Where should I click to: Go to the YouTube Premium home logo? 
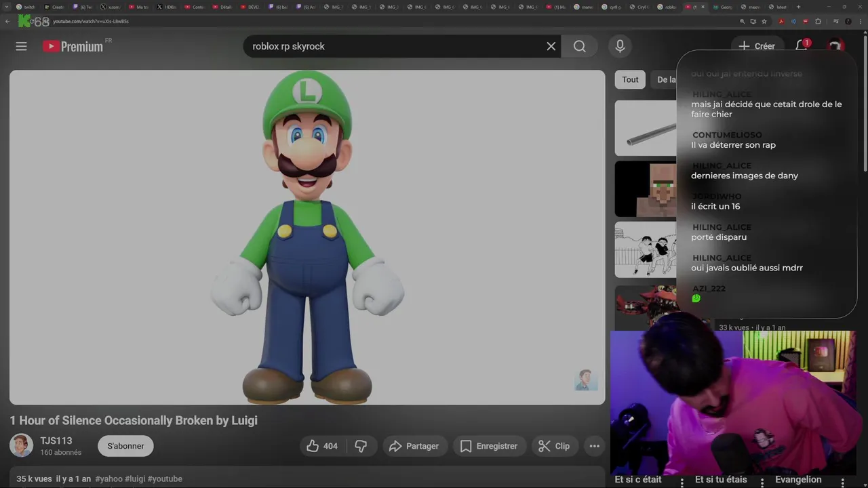pos(73,46)
